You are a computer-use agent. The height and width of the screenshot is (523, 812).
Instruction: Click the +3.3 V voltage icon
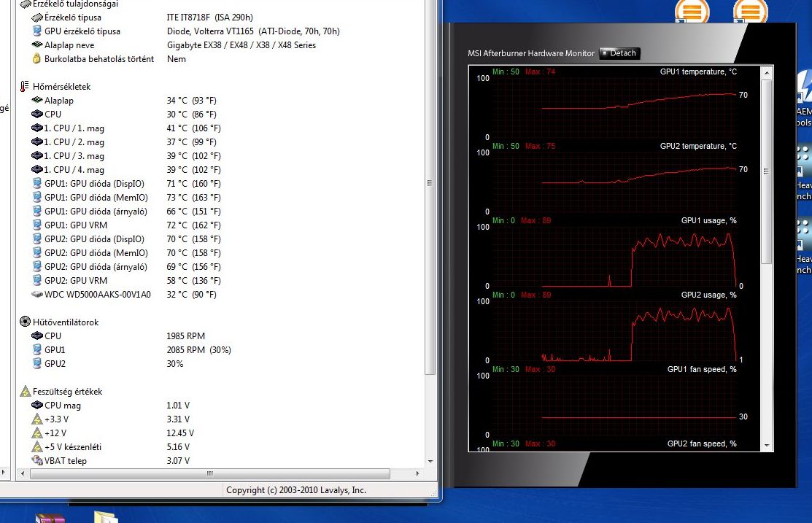tap(36, 419)
